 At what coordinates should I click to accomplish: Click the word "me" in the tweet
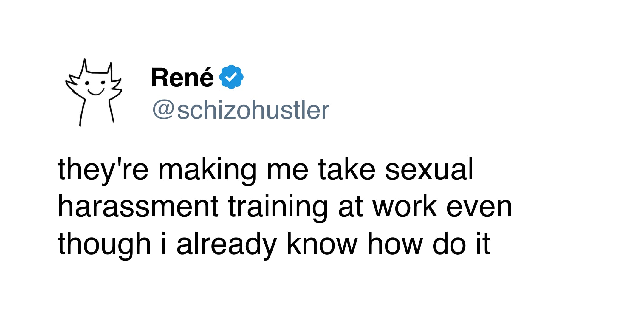pos(287,170)
